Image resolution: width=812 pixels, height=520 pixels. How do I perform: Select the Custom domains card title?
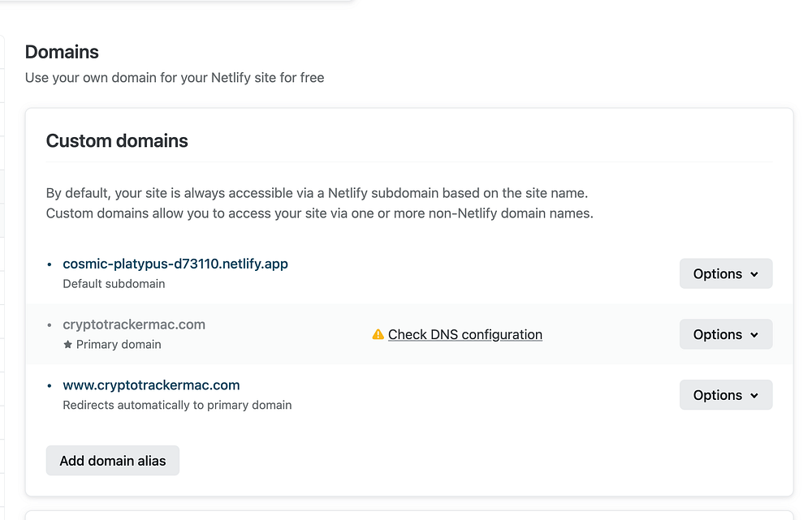tap(117, 141)
